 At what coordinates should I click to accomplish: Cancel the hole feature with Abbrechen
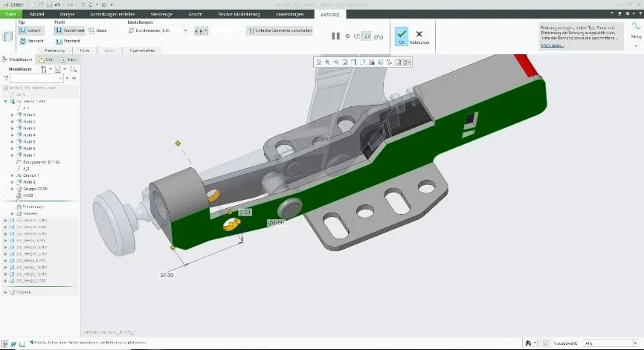419,36
